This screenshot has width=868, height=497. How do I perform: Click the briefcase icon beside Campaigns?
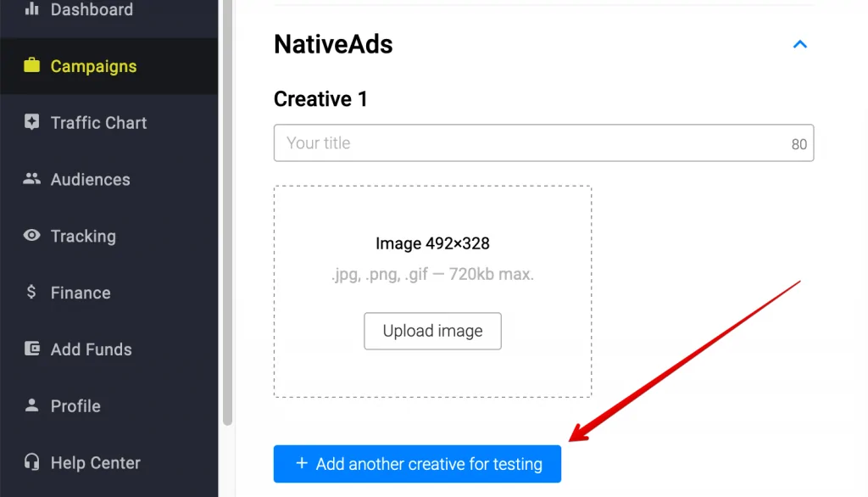(31, 66)
